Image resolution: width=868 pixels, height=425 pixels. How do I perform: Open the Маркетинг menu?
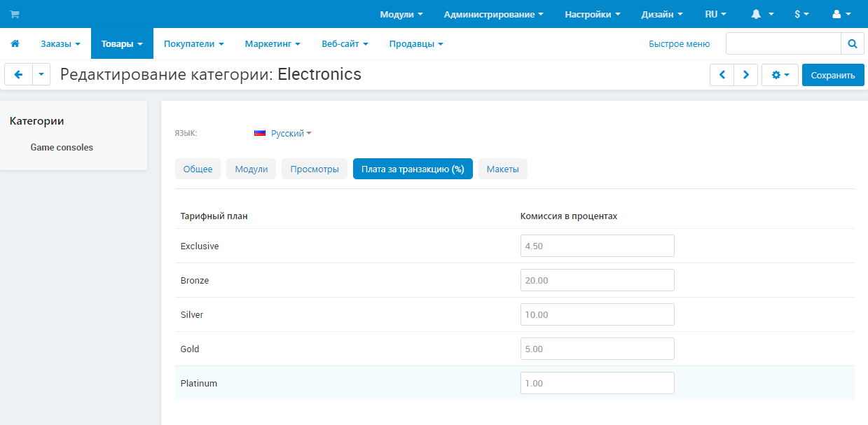pos(273,43)
